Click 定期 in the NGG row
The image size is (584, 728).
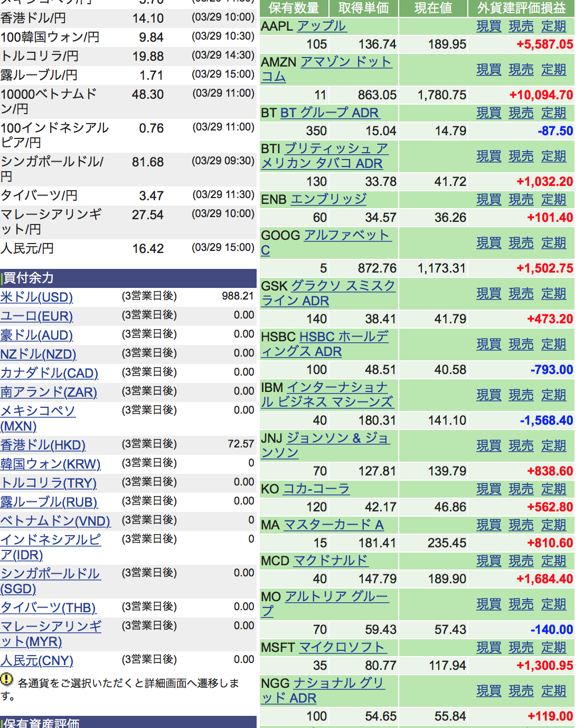554,690
